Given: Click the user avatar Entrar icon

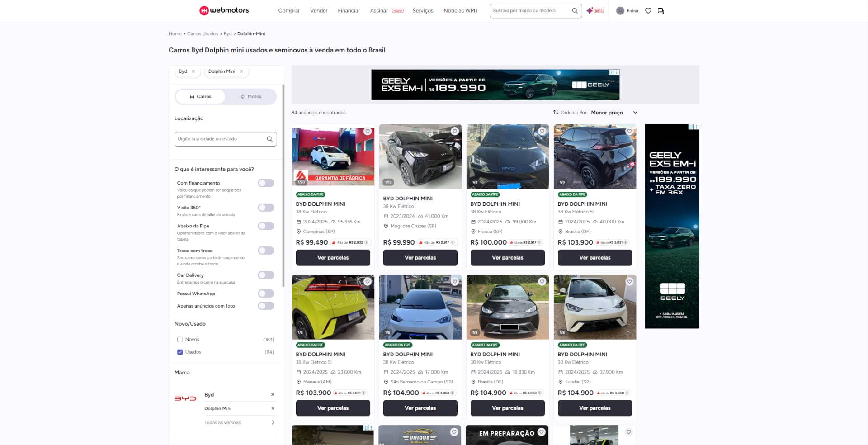Looking at the screenshot, I should [x=620, y=11].
